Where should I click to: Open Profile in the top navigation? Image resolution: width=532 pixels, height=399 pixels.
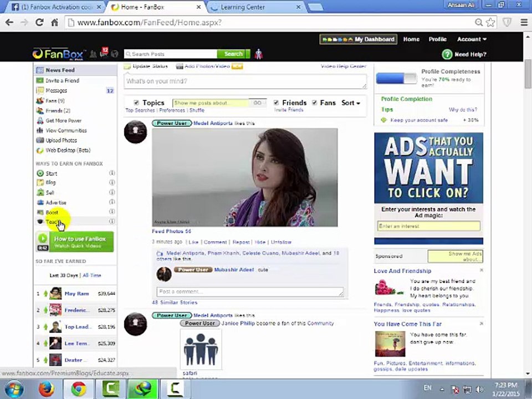pos(438,39)
